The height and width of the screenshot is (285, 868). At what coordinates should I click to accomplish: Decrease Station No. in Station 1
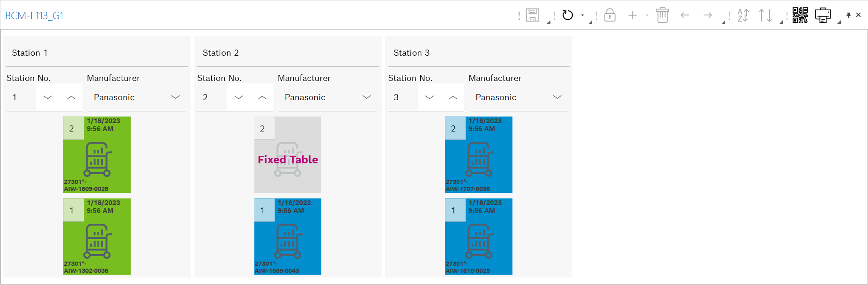(48, 97)
